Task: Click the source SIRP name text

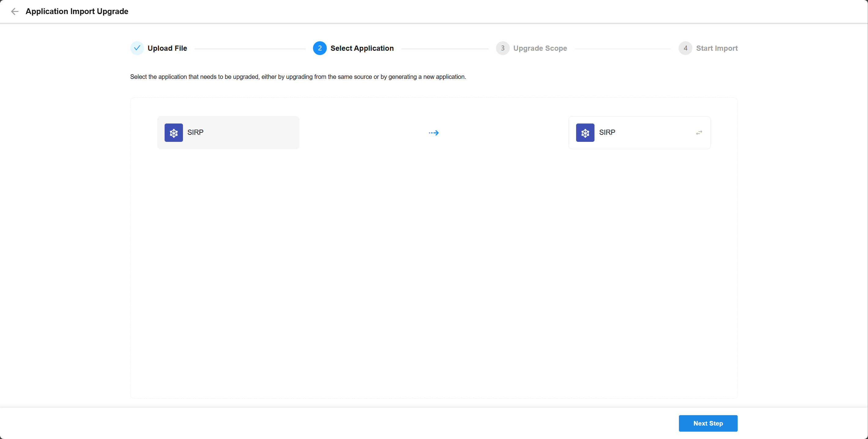Action: (196, 132)
